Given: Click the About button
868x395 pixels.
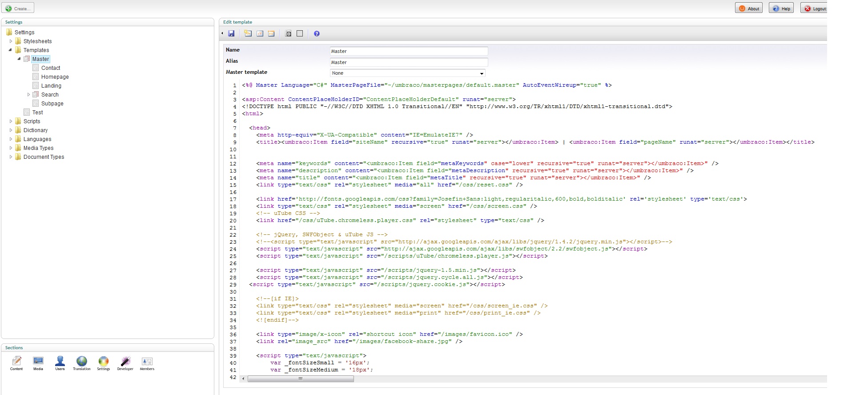Looking at the screenshot, I should pyautogui.click(x=749, y=8).
